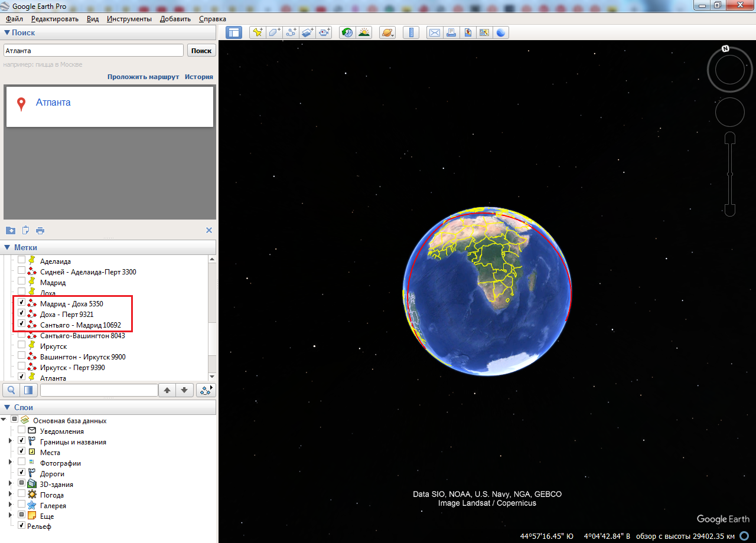Screen dimensions: 756x543
Task: Open the Инструменты menu
Action: 129,19
